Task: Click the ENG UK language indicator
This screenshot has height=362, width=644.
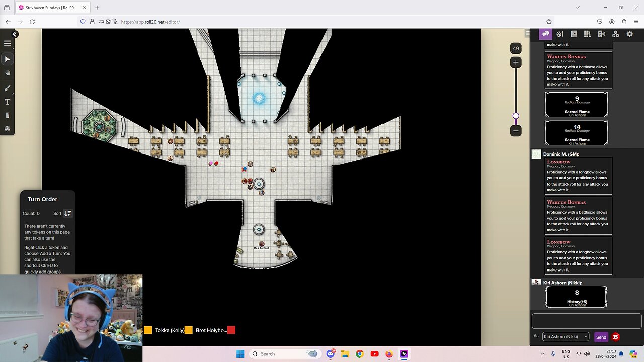Action: pos(566,354)
